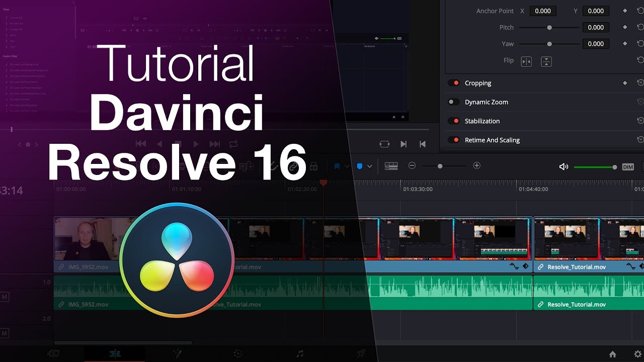The width and height of the screenshot is (644, 362).
Task: Disable the Cropping toggle
Action: tap(454, 83)
